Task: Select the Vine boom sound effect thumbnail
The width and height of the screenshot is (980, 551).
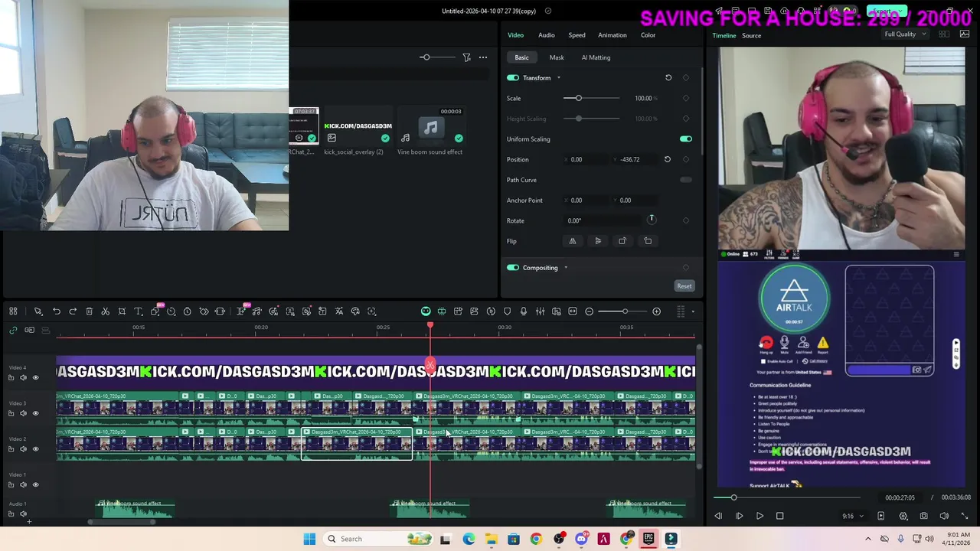Action: [430, 126]
